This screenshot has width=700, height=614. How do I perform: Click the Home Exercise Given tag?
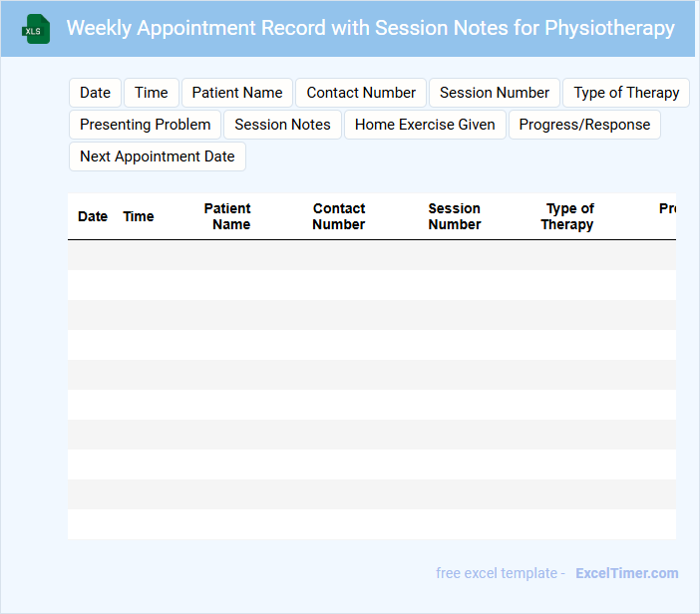[425, 125]
